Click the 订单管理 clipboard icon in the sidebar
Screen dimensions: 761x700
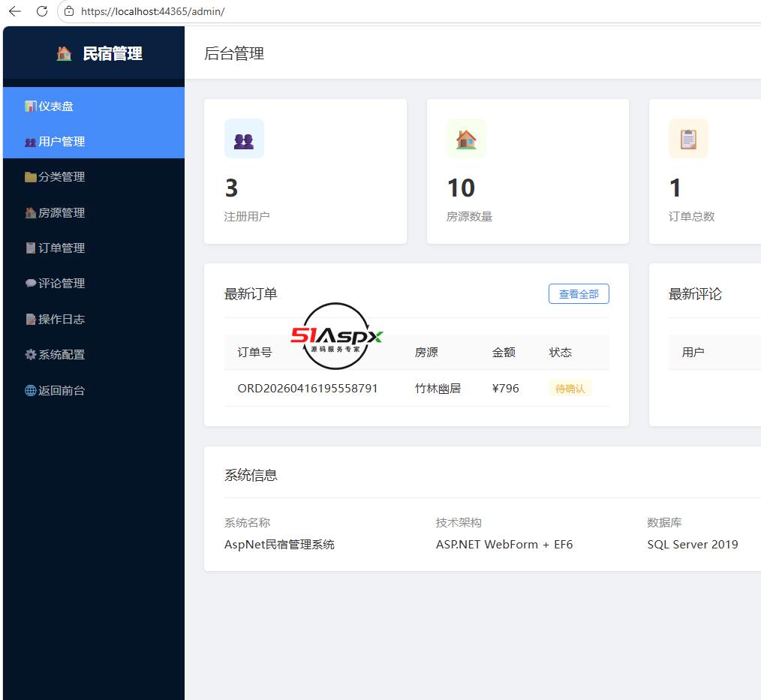[31, 248]
